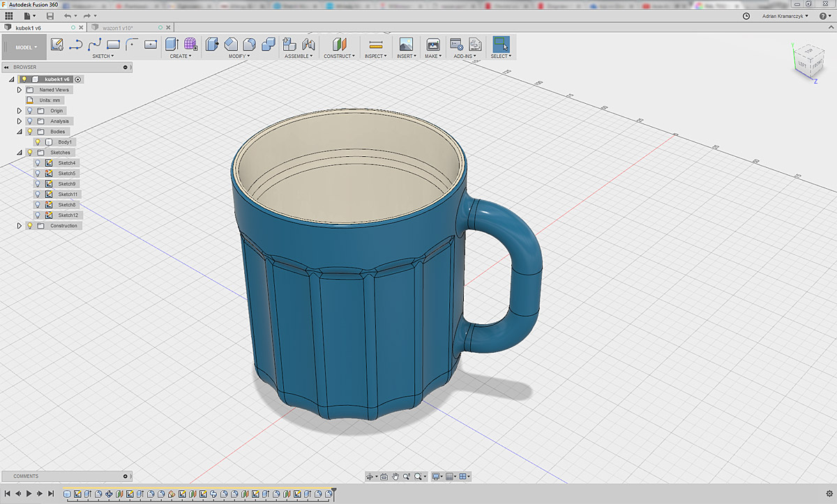Click the Pan hand icon in navigation bar
837x504 pixels.
point(395,477)
